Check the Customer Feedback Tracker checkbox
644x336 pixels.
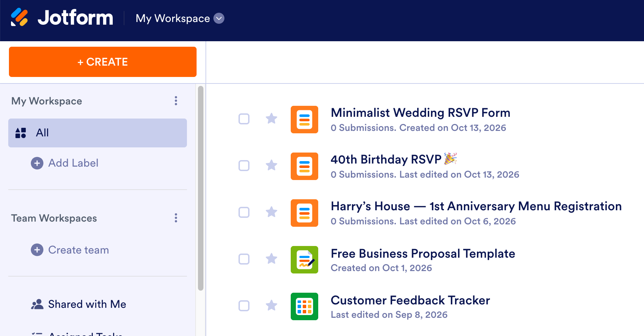pos(244,306)
